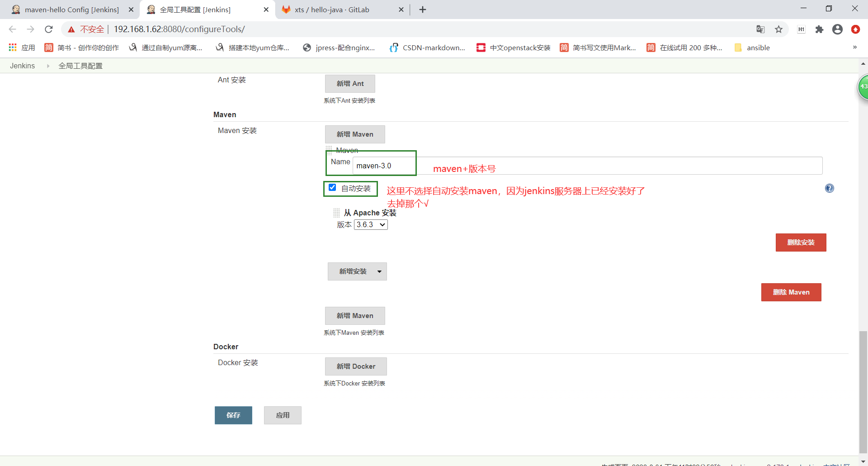Click the scrollbar up arrow

[863, 63]
